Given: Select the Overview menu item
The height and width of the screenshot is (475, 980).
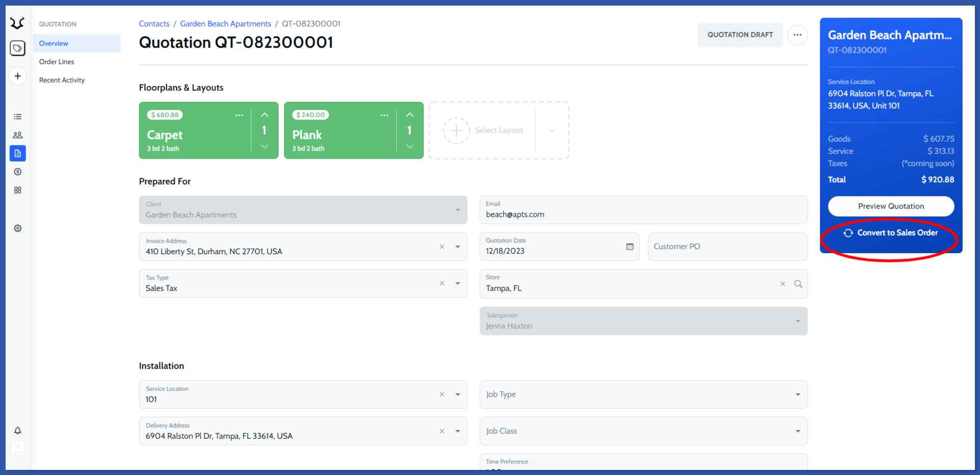Looking at the screenshot, I should (x=77, y=43).
